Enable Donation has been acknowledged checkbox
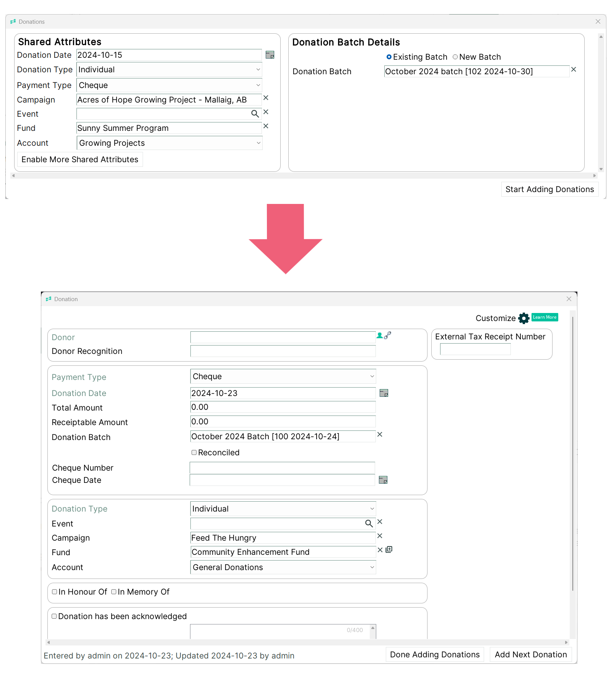Viewport: 616px width, 678px height. click(54, 616)
